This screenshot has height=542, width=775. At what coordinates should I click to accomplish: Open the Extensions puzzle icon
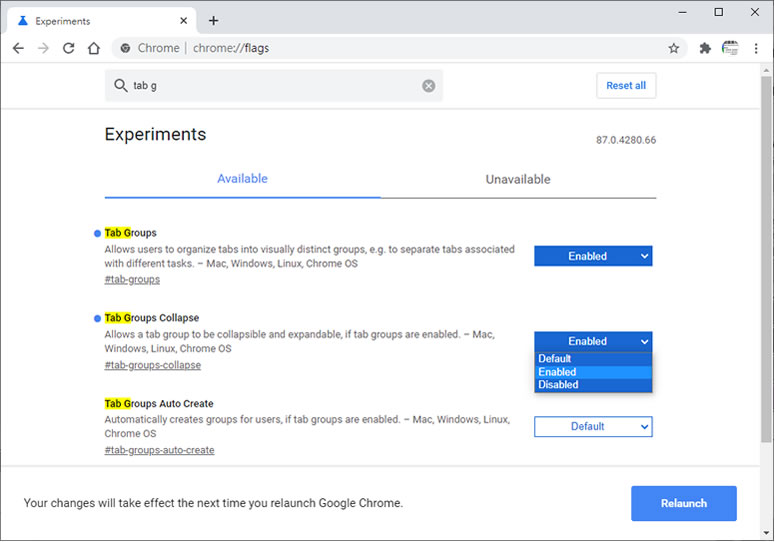(705, 48)
